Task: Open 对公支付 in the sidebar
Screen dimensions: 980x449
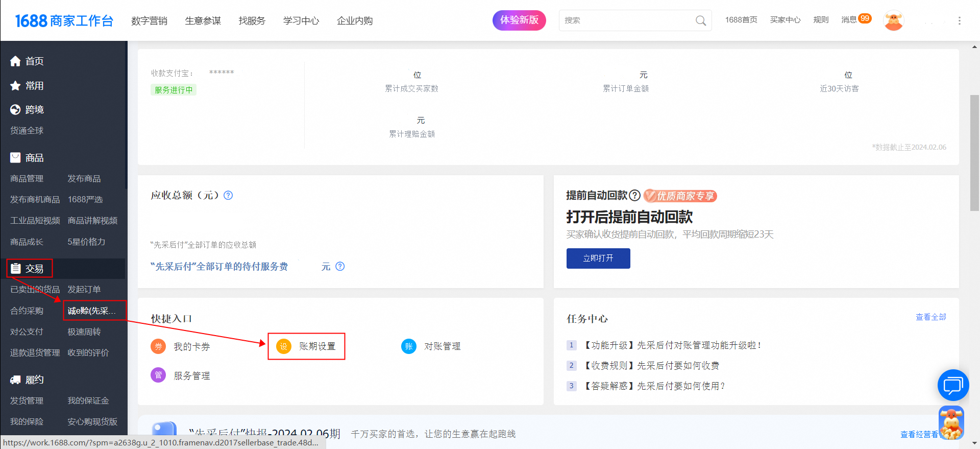Action: [27, 332]
